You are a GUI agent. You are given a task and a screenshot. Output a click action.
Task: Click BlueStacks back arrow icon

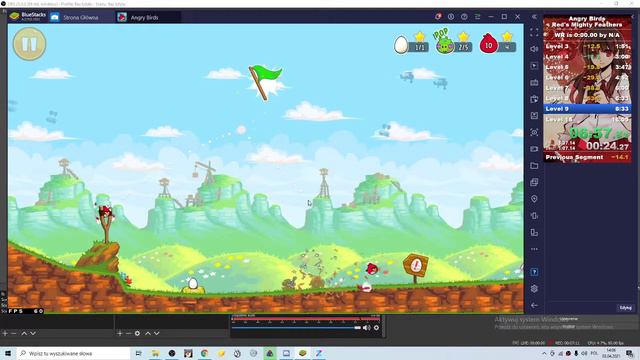click(534, 305)
